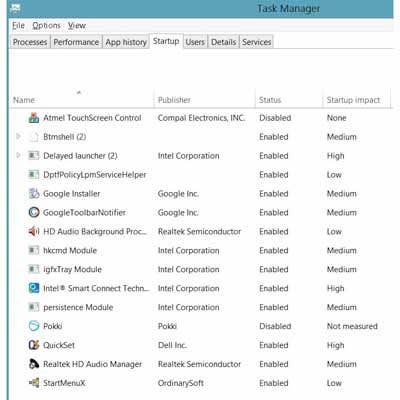The height and width of the screenshot is (400, 400).
Task: Select the StartMenuX icon
Action: [x=34, y=383]
